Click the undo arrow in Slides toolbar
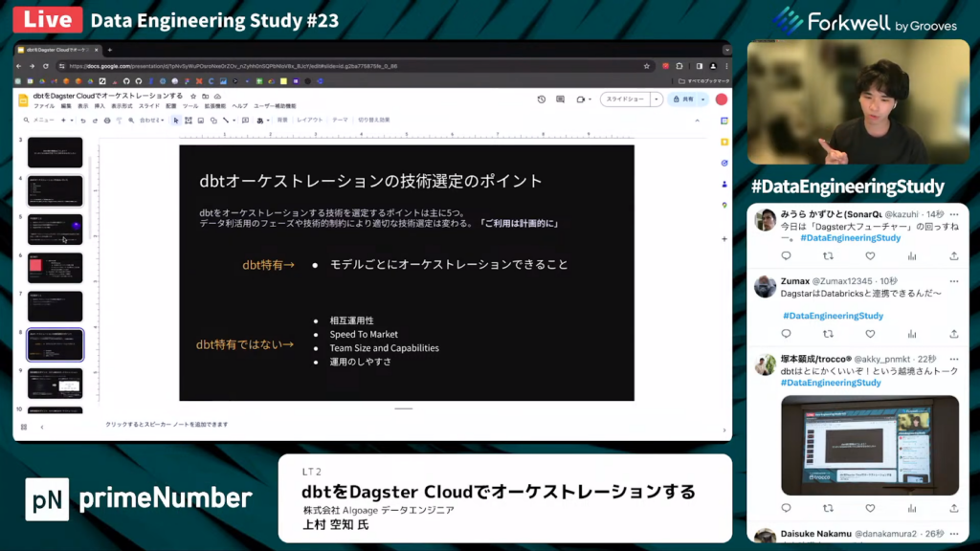Viewport: 980px width, 551px height. pos(83,121)
